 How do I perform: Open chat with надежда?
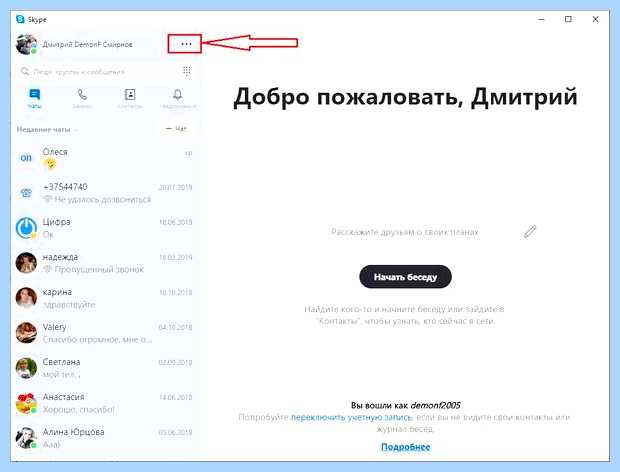[x=105, y=263]
